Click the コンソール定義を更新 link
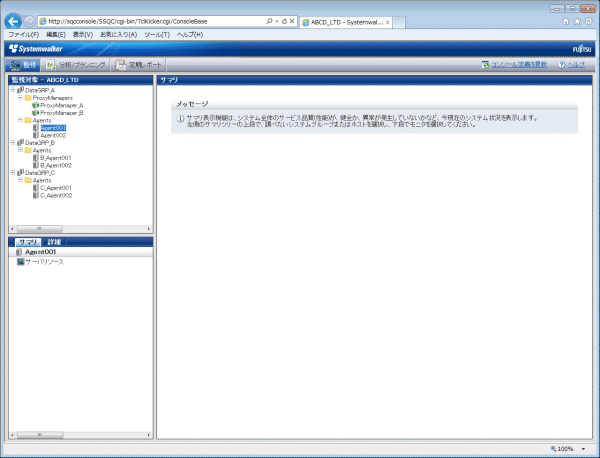Image resolution: width=600 pixels, height=458 pixels. [x=519, y=65]
